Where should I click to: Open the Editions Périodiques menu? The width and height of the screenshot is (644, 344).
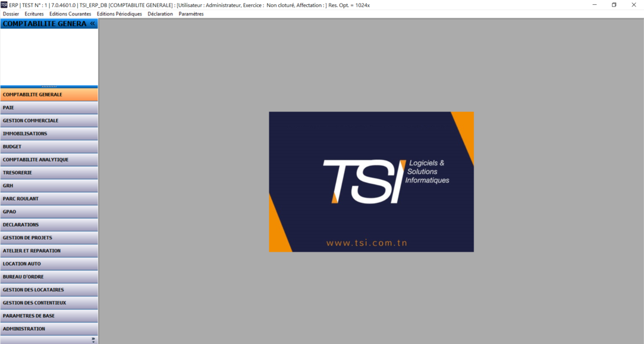coord(119,14)
